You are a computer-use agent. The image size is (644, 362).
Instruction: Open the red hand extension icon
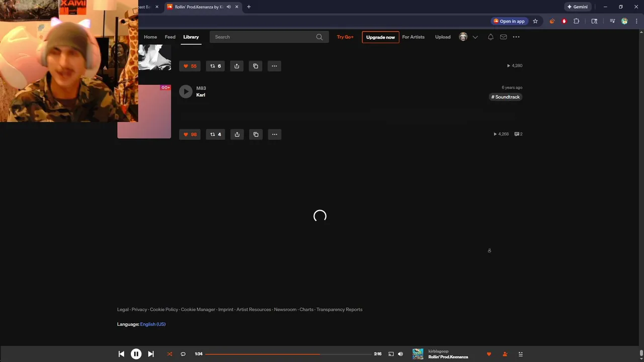[x=564, y=21]
